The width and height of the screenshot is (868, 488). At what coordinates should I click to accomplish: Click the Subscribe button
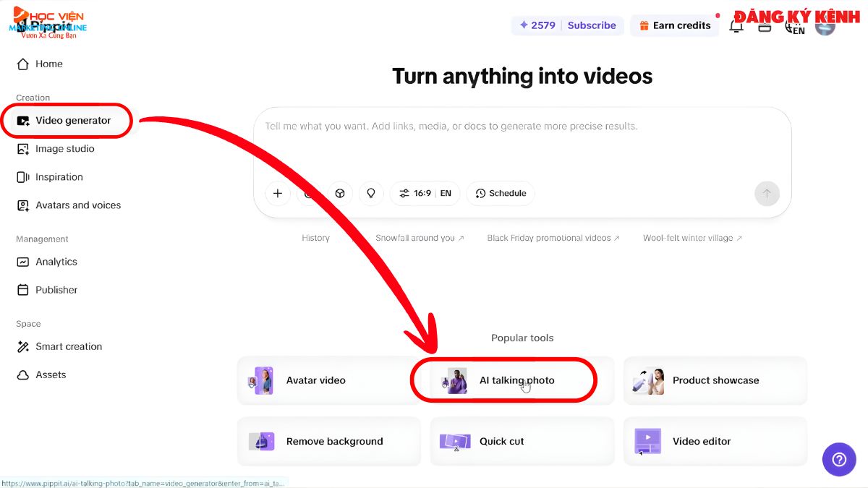click(x=592, y=25)
